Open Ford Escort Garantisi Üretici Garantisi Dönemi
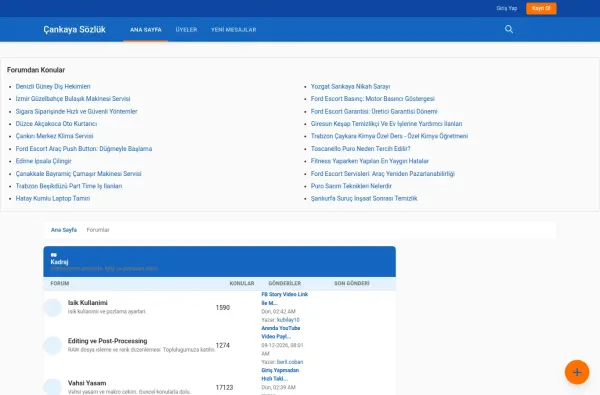 pyautogui.click(x=374, y=111)
